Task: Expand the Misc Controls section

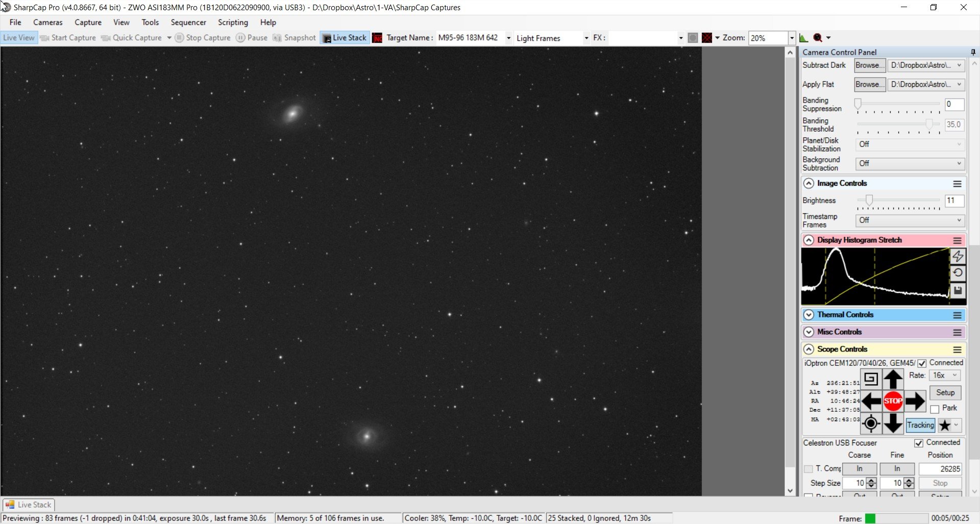Action: point(808,333)
